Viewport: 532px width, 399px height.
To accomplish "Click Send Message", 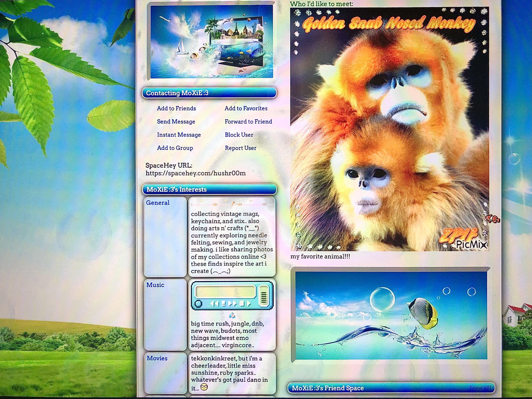I will click(x=176, y=122).
